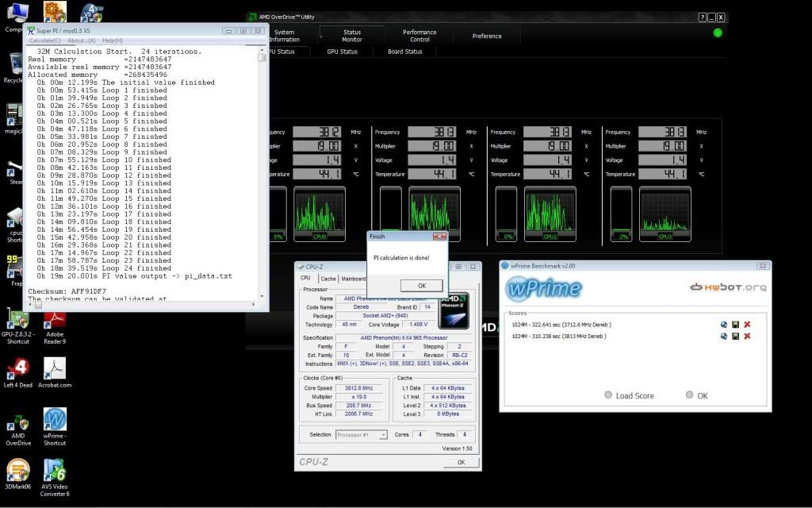
Task: Open the Preference tab in AMD OverDrive
Action: coord(487,36)
